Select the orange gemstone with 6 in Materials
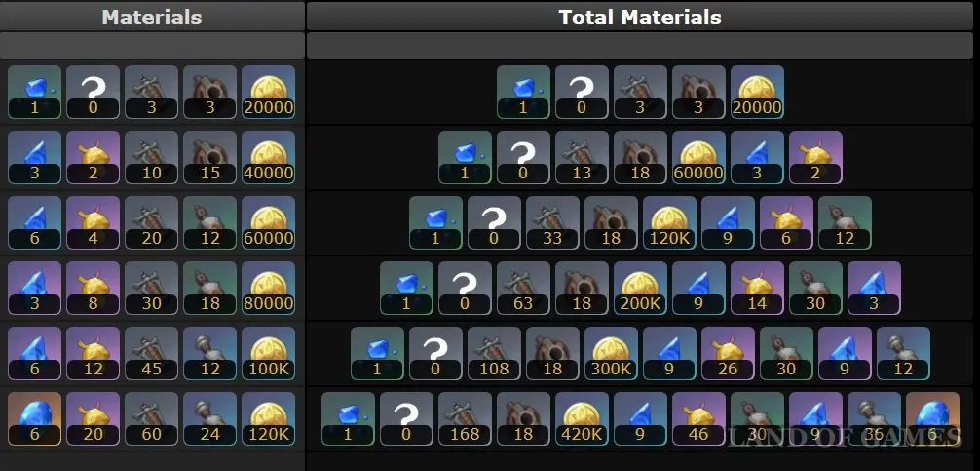This screenshot has height=471, width=980. tap(34, 418)
